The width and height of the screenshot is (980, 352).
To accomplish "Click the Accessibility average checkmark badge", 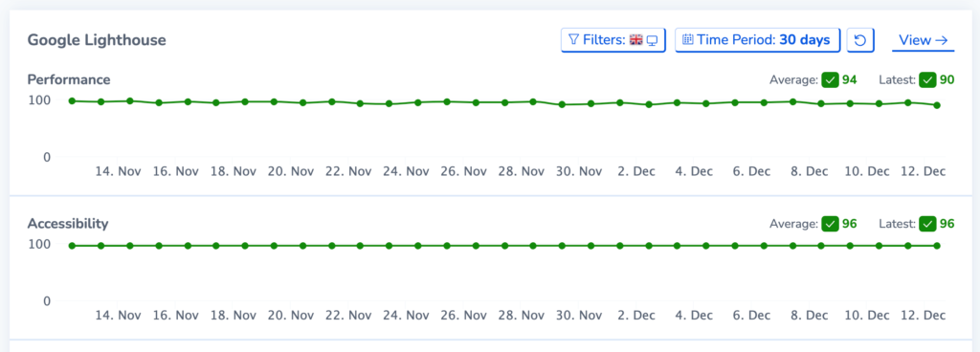I will [x=830, y=224].
